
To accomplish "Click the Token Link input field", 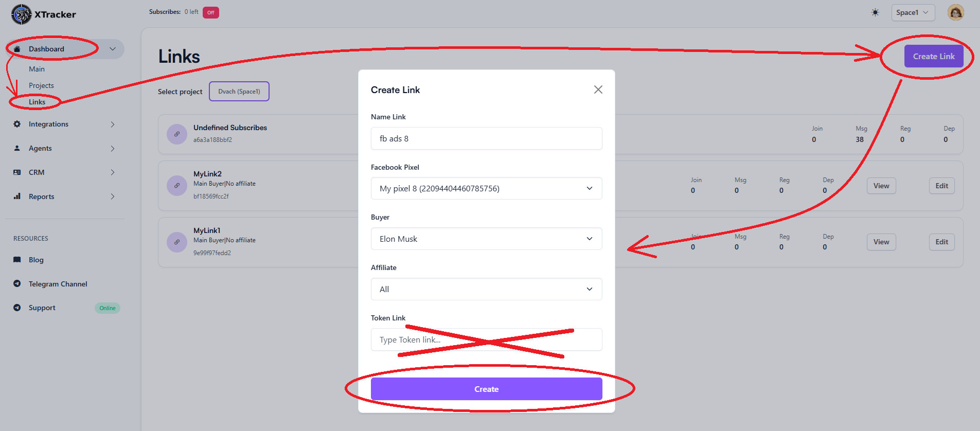I will tap(486, 339).
